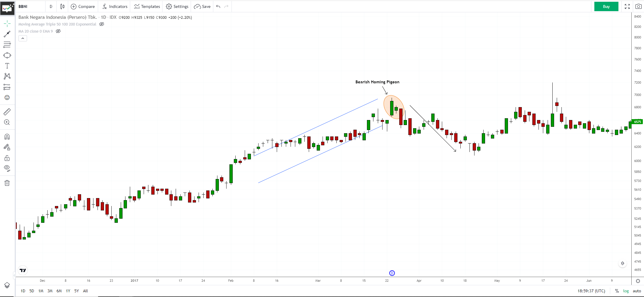This screenshot has width=644, height=297.
Task: Hide all drawings with eye icon
Action: pyautogui.click(x=7, y=168)
